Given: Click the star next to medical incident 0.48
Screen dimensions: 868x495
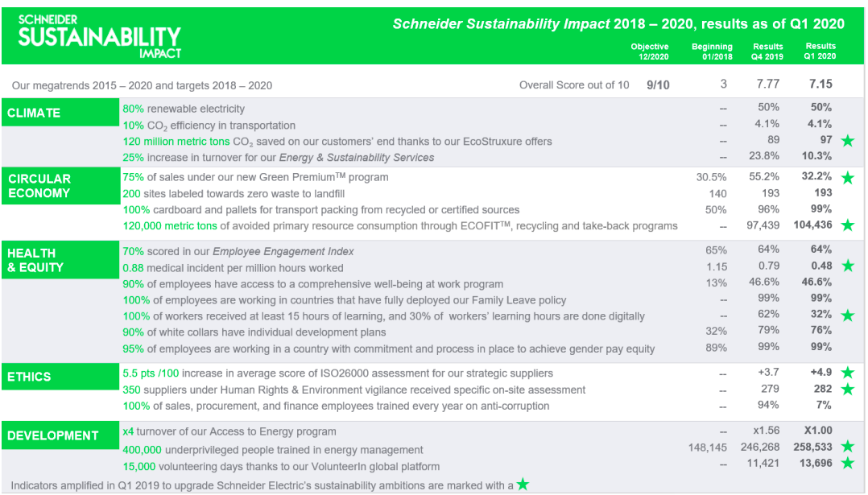Looking at the screenshot, I should pos(847,266).
